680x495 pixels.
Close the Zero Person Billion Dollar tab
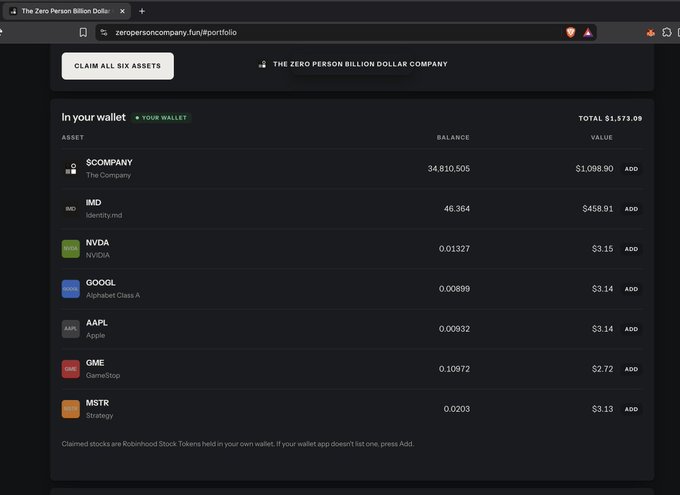pos(122,11)
